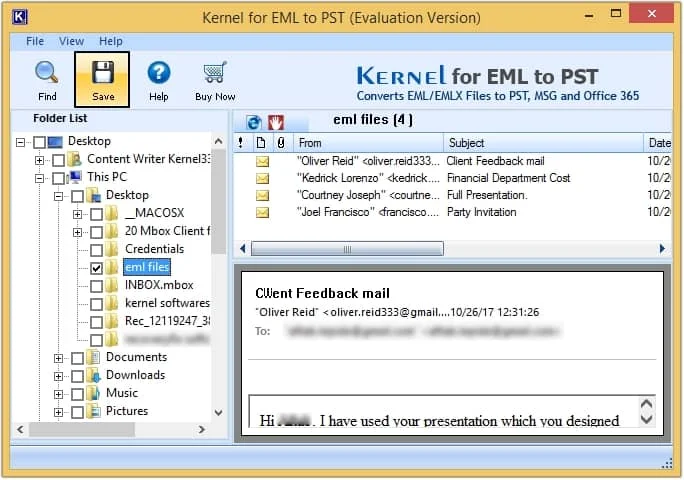Click the Kernel app logo in title bar
Screen dimensions: 684x480
point(20,17)
